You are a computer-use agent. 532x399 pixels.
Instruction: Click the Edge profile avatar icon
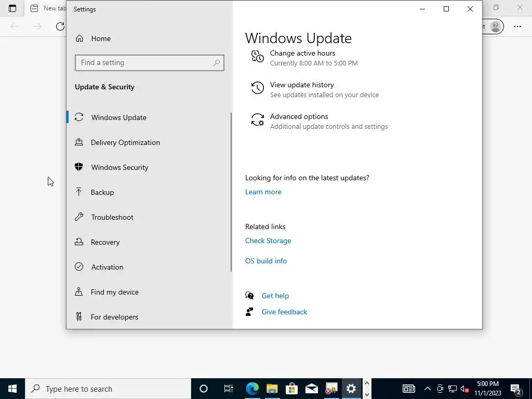495,26
